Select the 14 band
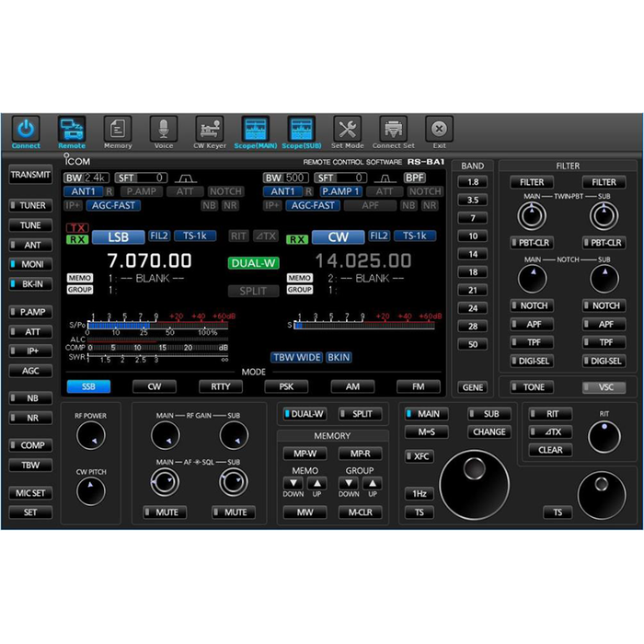Image resolution: width=644 pixels, height=644 pixels. [x=473, y=254]
